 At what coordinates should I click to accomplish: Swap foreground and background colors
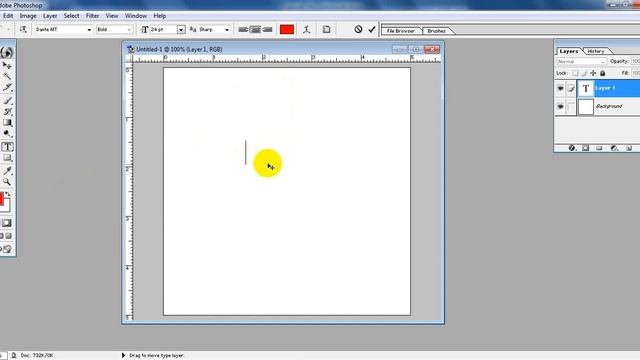click(8, 193)
